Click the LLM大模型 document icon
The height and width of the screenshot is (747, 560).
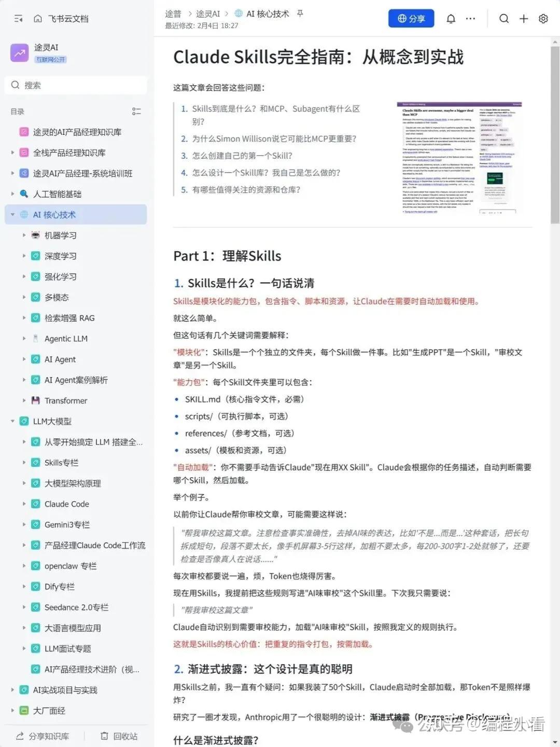(24, 421)
